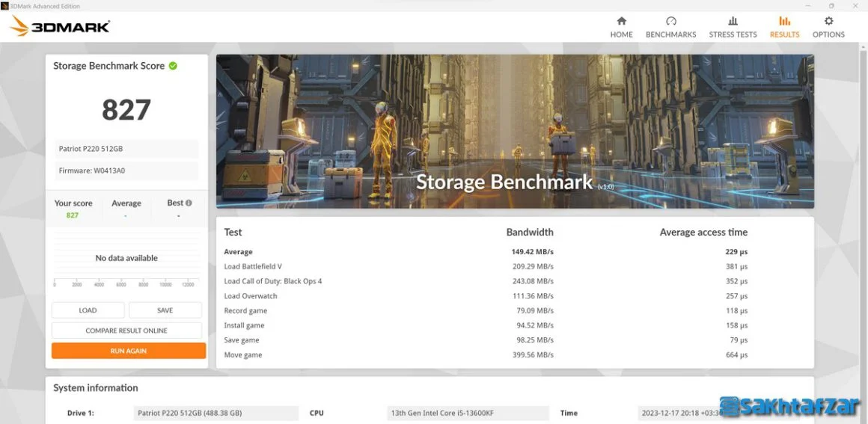The height and width of the screenshot is (424, 868).
Task: Click the 399.56 MB/s bandwidth value
Action: pyautogui.click(x=533, y=354)
